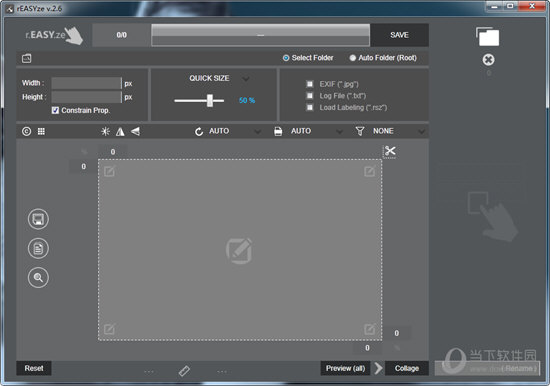Click the Width input field

(x=86, y=83)
